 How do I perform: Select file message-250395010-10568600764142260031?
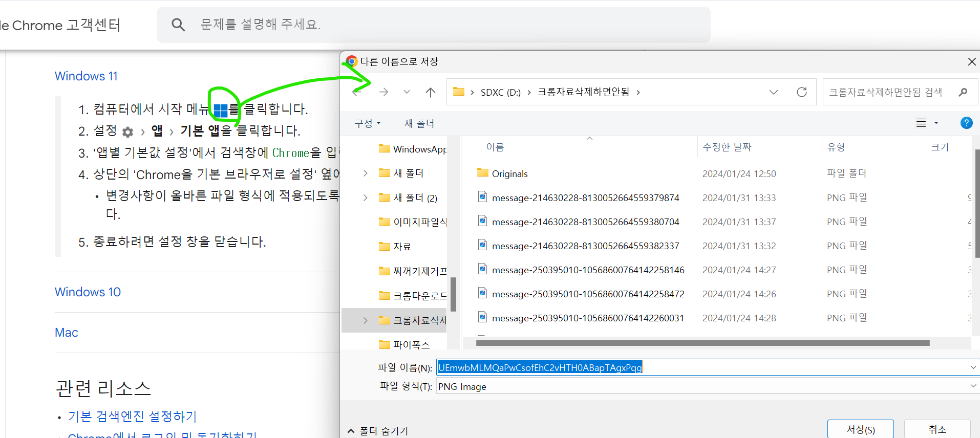(x=588, y=318)
